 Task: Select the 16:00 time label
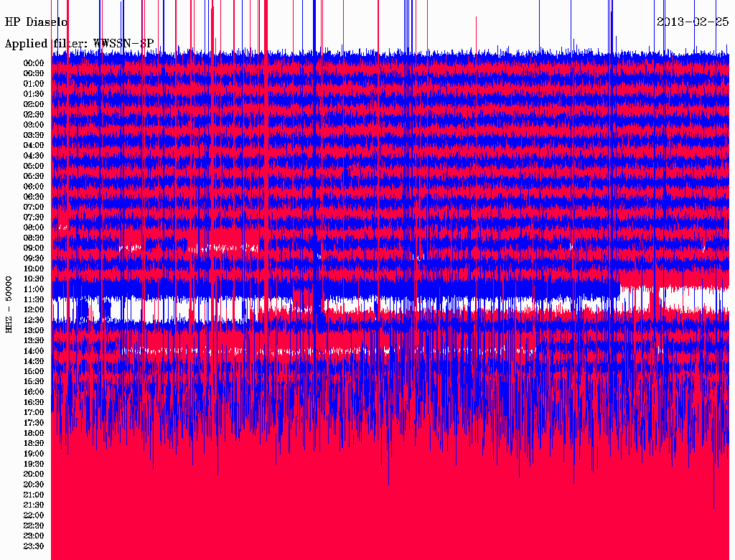34,392
